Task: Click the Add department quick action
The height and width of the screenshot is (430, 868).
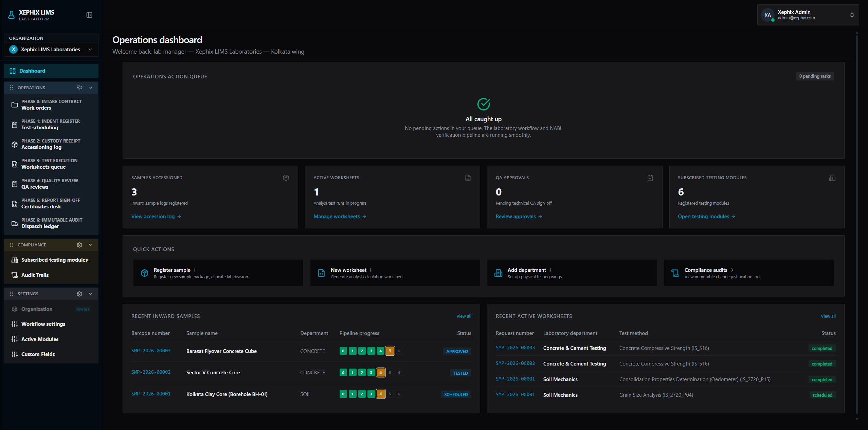Action: coord(572,273)
